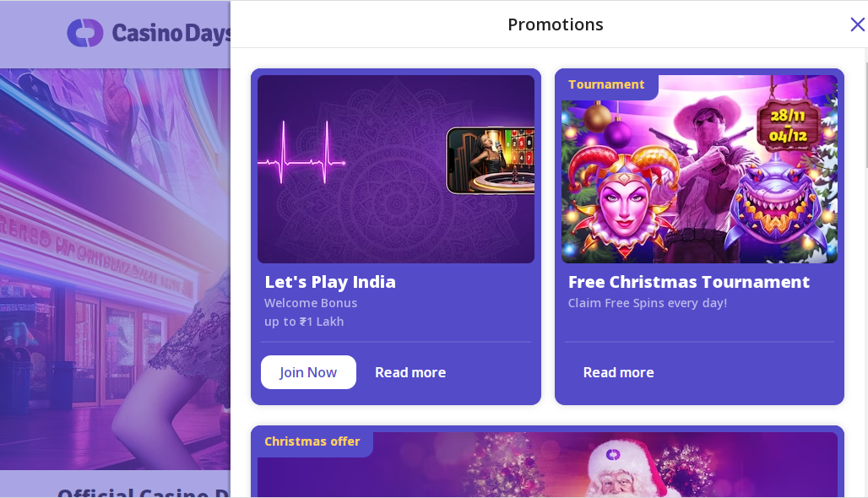Click the Christmas offer tag label

pyautogui.click(x=312, y=441)
